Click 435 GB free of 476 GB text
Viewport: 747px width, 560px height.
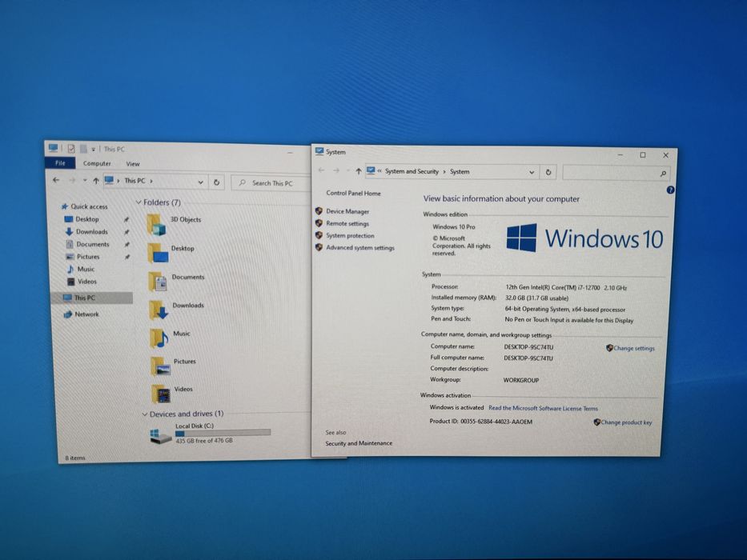[x=204, y=441]
